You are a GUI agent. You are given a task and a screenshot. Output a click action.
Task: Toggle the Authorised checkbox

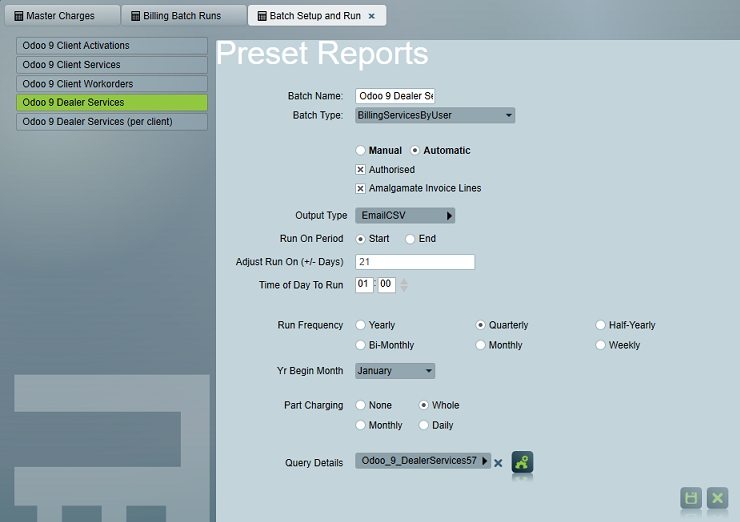tap(361, 170)
